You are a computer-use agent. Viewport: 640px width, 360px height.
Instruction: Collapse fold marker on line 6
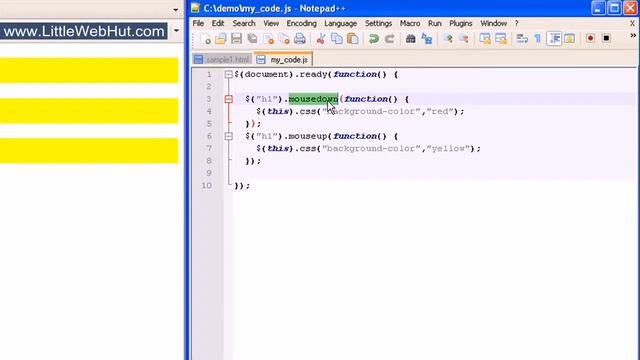(229, 136)
